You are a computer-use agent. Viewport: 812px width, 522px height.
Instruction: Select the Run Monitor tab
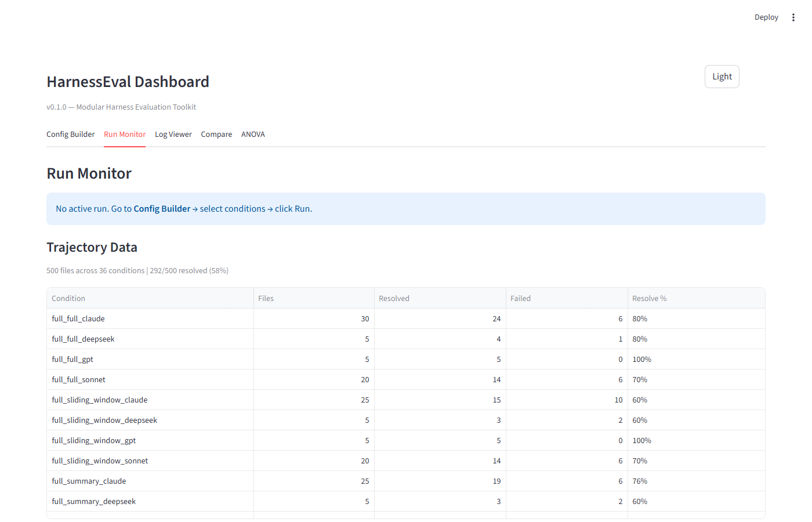(x=124, y=134)
